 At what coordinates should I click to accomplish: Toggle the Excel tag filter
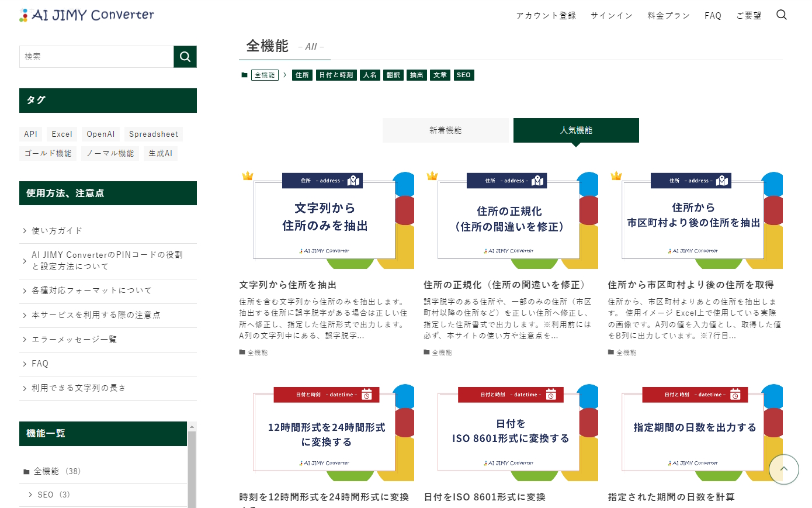[61, 134]
